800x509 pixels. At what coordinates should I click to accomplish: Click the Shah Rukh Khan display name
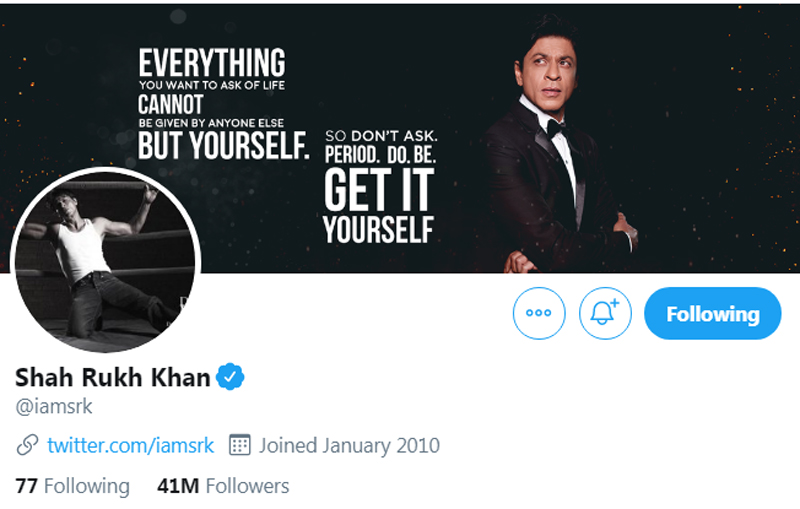coord(113,378)
